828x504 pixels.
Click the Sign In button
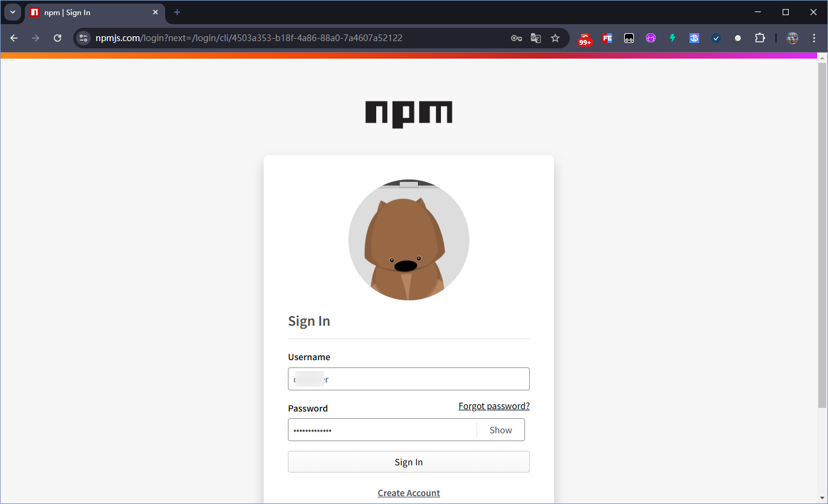click(408, 461)
